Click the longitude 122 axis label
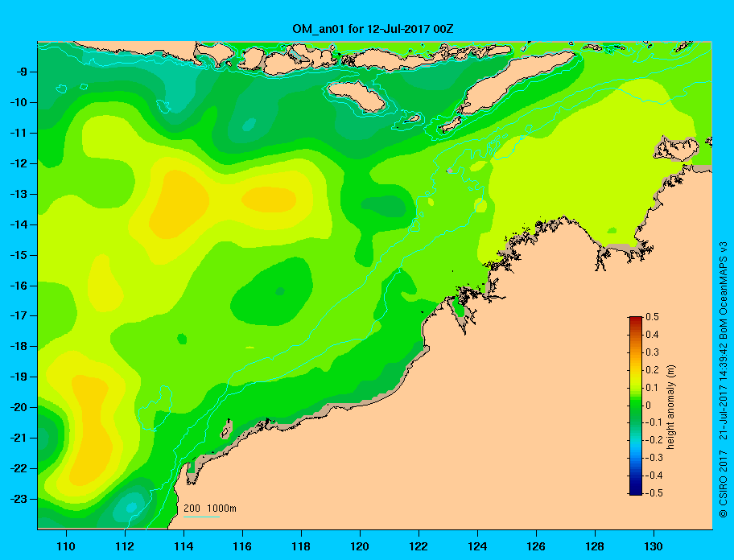Viewport: 734px width, 560px height. coord(419,546)
